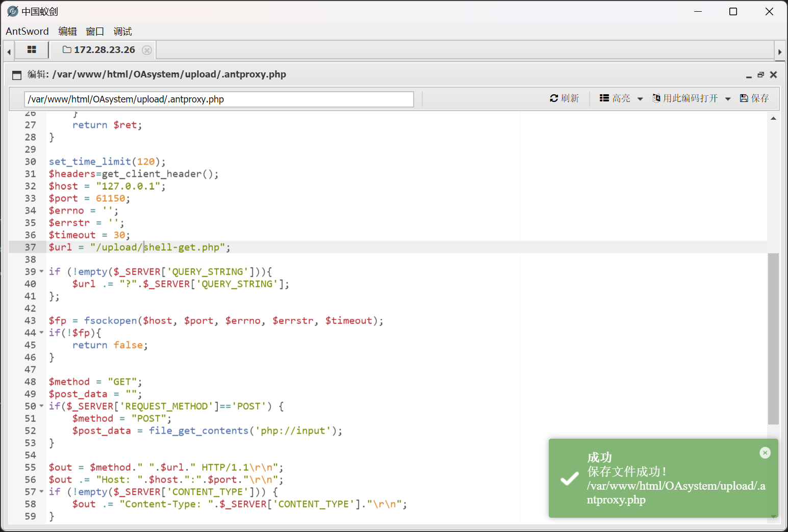Image resolution: width=788 pixels, height=532 pixels.
Task: Click 保存文件成功 message text
Action: [x=627, y=471]
